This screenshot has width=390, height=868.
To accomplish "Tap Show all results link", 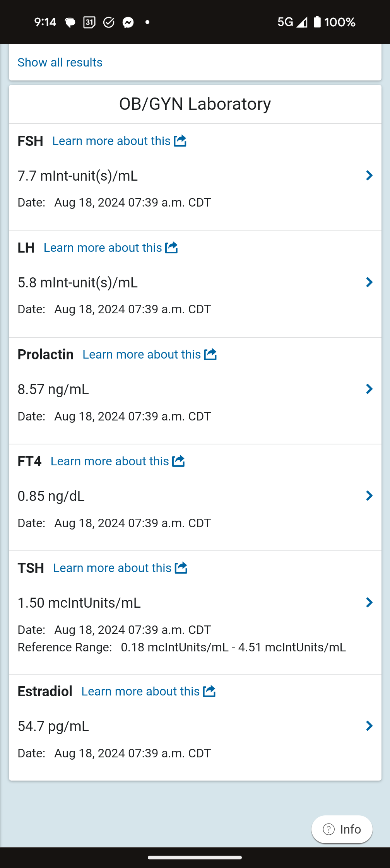I will (x=60, y=62).
